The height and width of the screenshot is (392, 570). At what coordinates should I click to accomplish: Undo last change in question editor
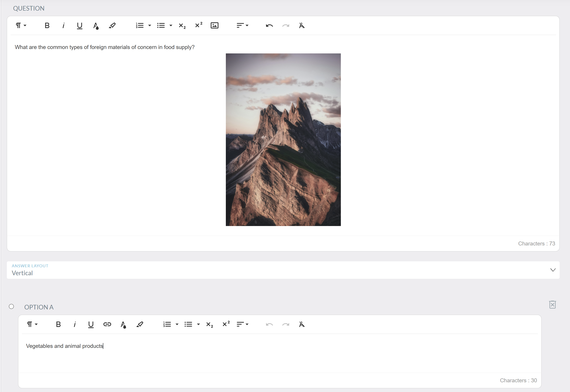click(269, 26)
